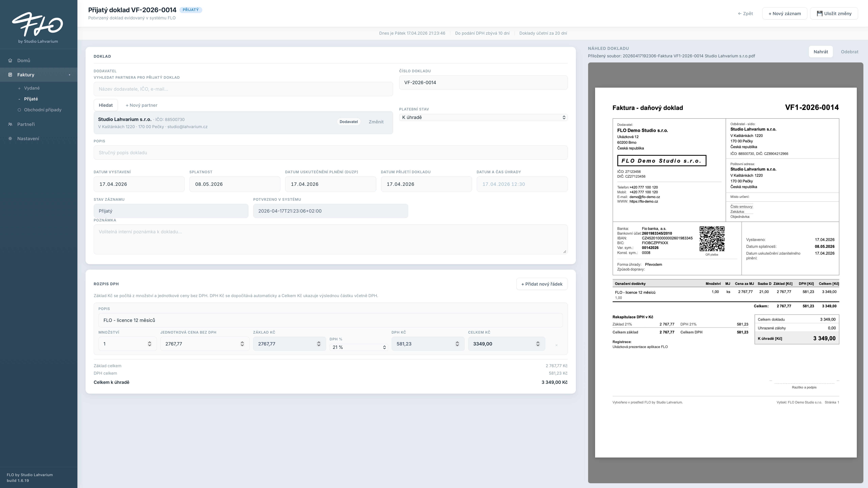868x488 pixels.
Task: Collapse the Faktury menu arrow
Action: tap(69, 75)
